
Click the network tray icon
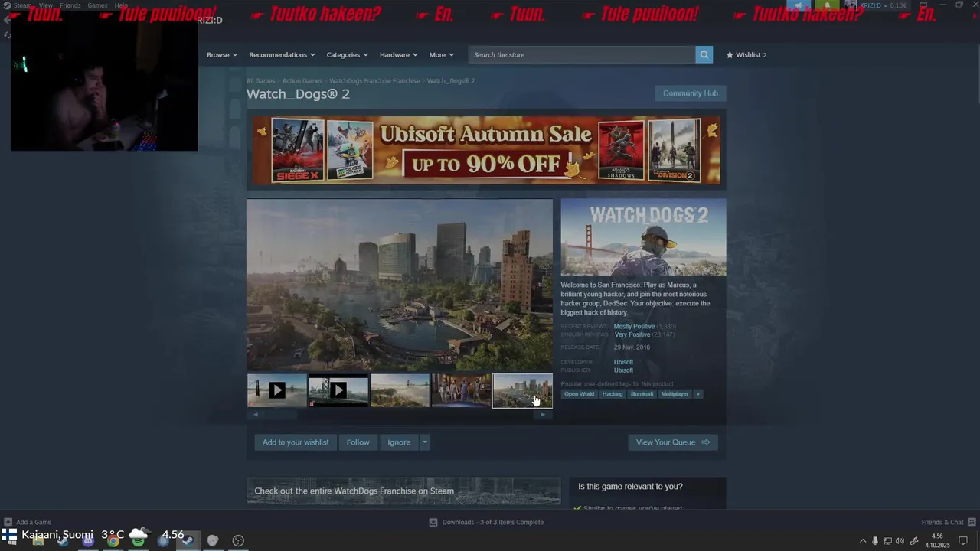(x=887, y=541)
